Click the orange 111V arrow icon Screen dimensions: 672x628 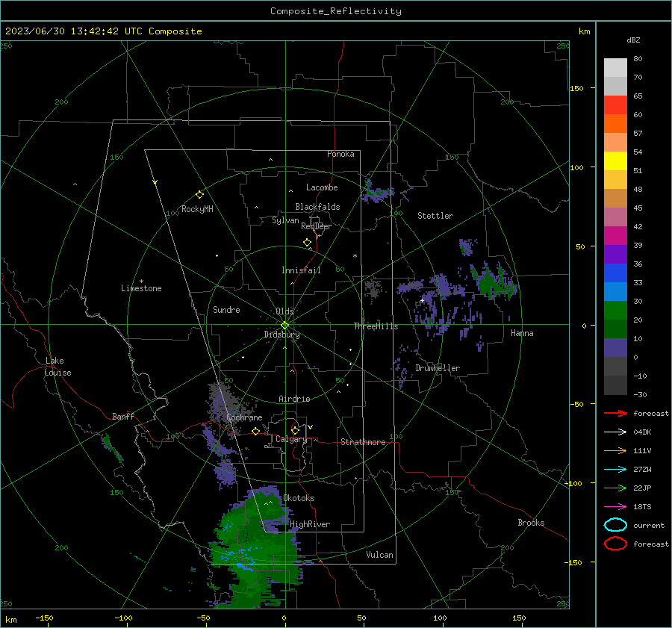[x=615, y=450]
